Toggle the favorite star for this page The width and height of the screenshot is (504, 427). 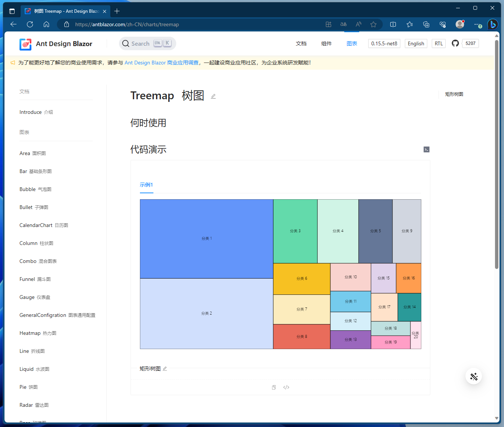coord(373,24)
